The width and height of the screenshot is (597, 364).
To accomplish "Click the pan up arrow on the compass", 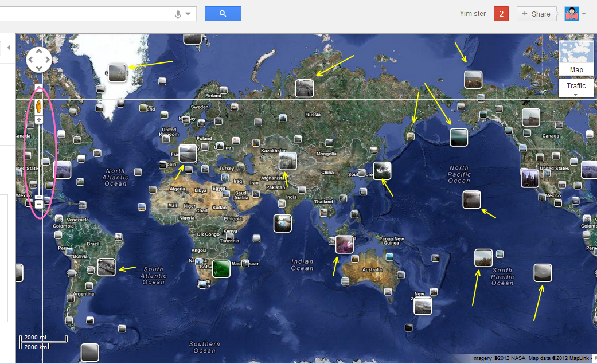I will click(38, 50).
